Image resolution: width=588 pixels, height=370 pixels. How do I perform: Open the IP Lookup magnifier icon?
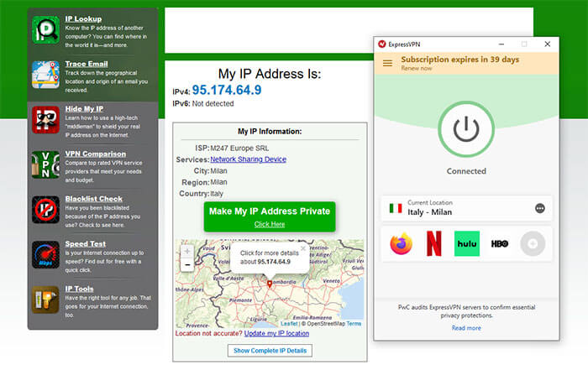point(45,29)
